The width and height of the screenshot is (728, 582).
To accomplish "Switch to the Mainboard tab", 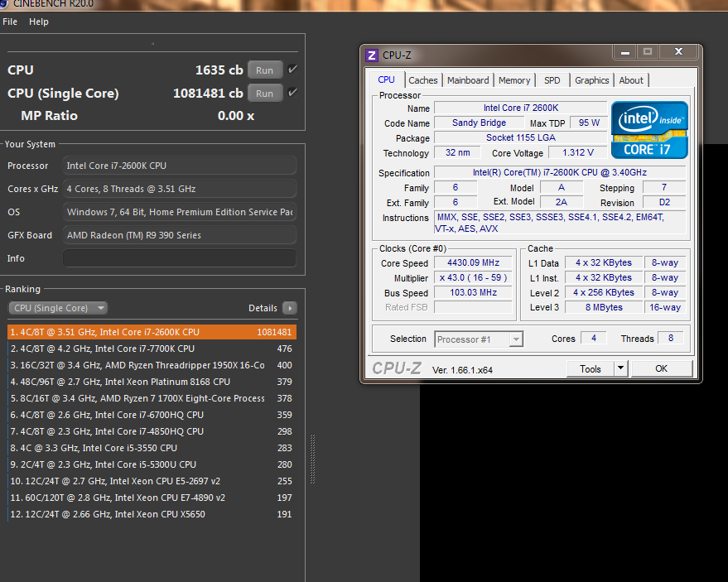I will [468, 80].
